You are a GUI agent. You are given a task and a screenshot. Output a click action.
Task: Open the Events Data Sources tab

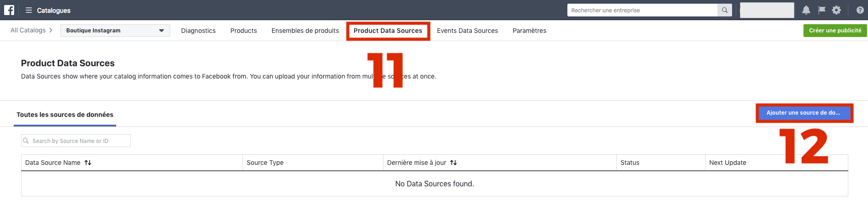[x=467, y=31]
